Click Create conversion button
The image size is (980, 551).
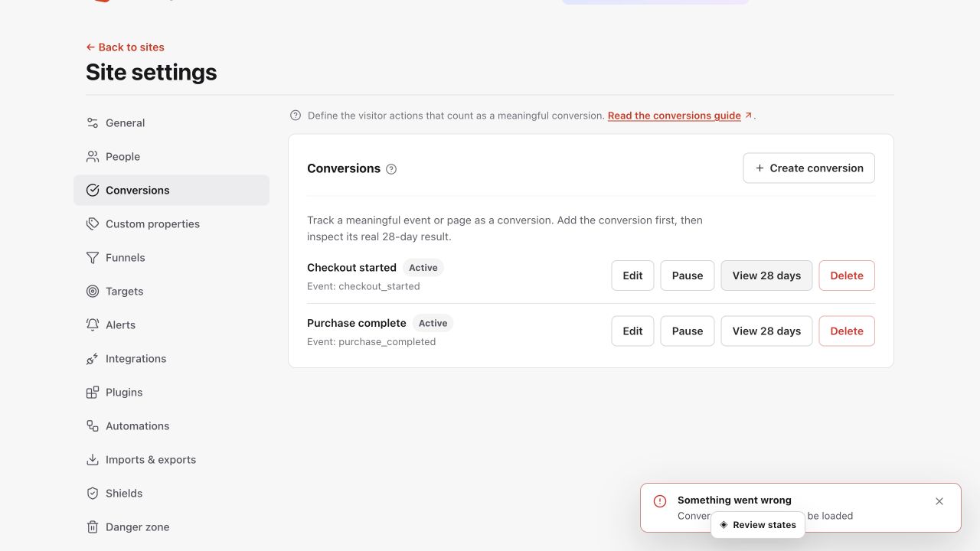point(808,168)
